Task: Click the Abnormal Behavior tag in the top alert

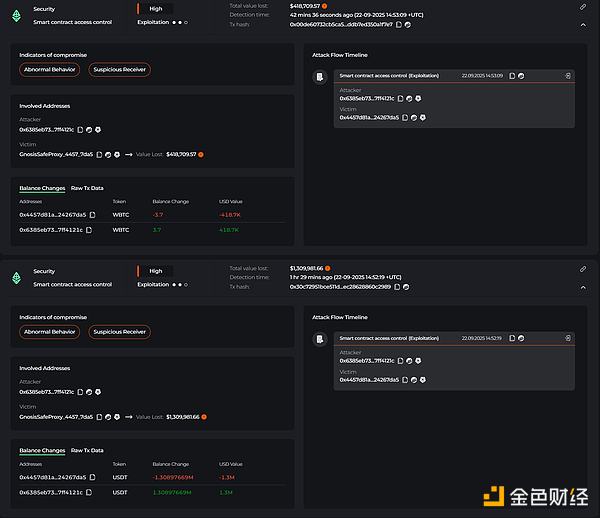Action: coord(50,69)
